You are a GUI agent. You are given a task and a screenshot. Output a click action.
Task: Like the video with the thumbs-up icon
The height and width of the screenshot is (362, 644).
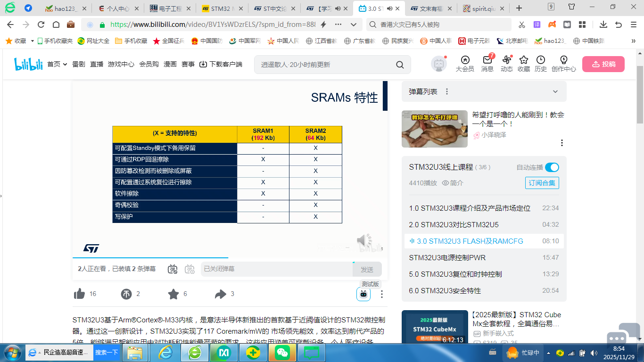pyautogui.click(x=79, y=294)
